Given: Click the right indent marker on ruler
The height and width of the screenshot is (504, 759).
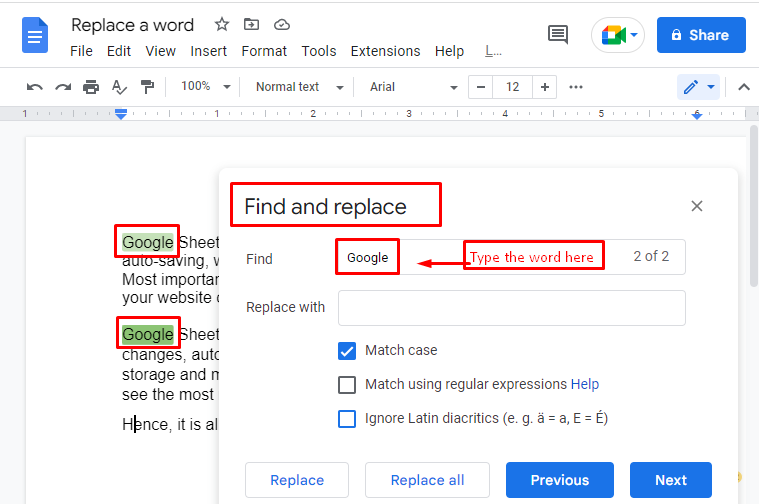Looking at the screenshot, I should coord(697,115).
